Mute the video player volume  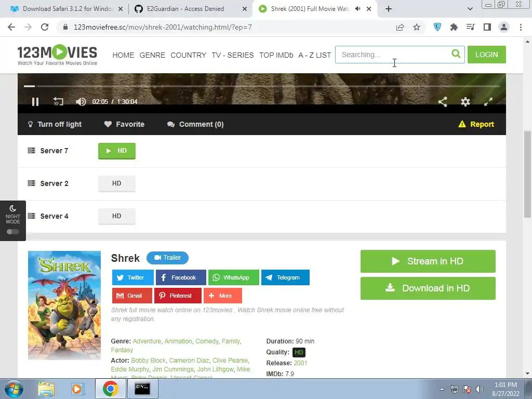click(81, 102)
